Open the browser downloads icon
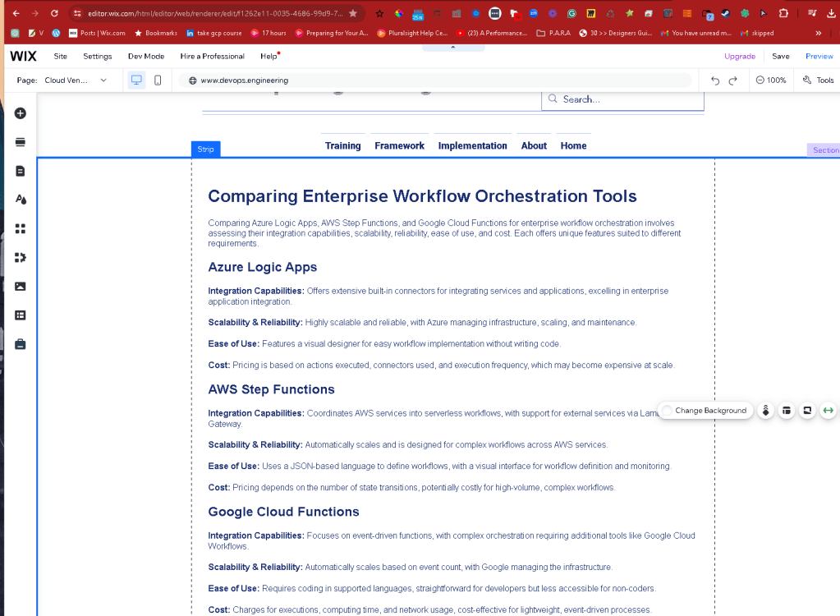 831,13
